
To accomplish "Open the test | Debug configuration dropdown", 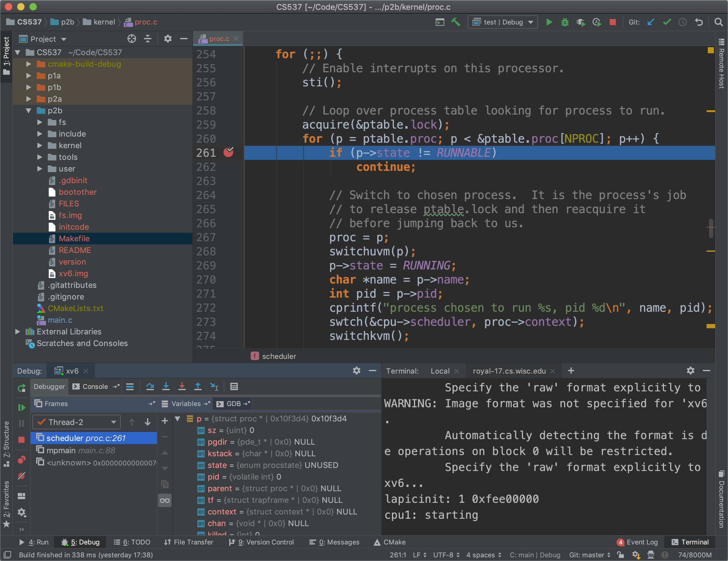I will (x=503, y=22).
